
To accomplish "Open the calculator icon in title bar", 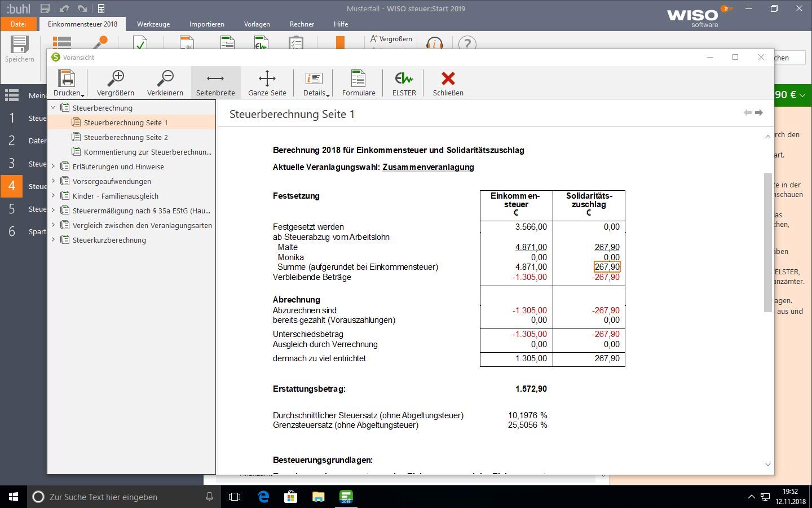I will click(101, 8).
